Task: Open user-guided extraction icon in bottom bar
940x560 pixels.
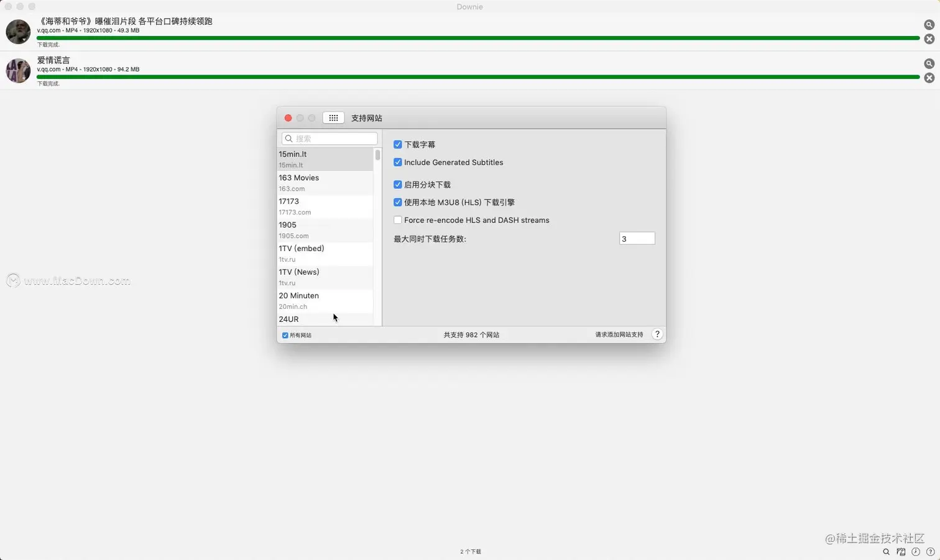Action: 901,552
